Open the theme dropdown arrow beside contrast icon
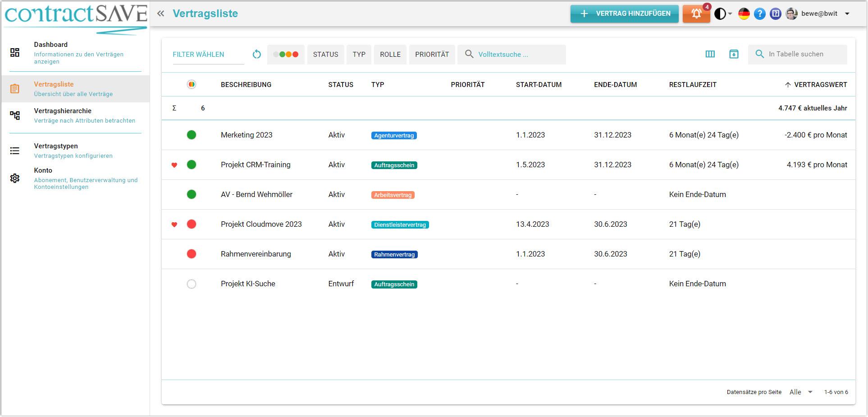868x417 pixels. [x=730, y=14]
